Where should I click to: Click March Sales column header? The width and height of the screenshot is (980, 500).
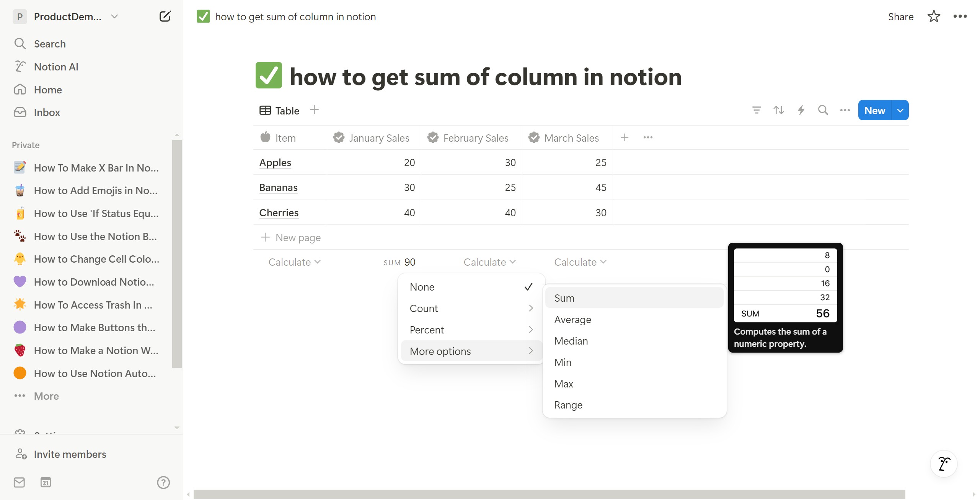tap(567, 138)
